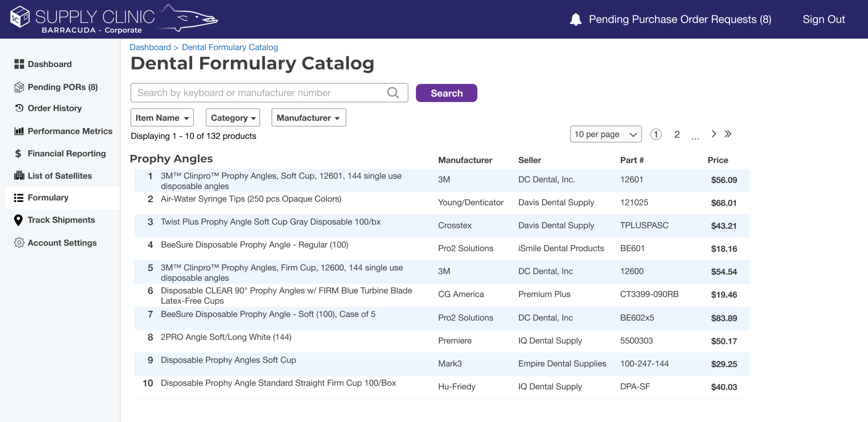Click the Part # column header
868x422 pixels.
tap(632, 160)
